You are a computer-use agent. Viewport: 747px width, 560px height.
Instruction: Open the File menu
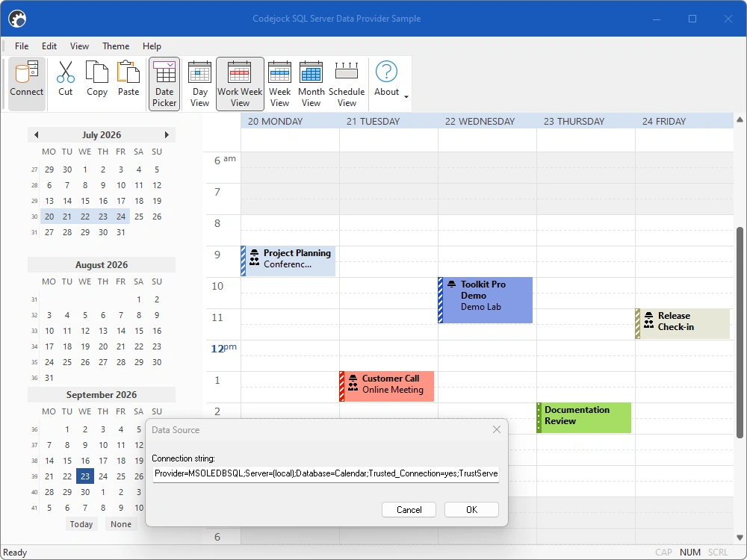(22, 46)
